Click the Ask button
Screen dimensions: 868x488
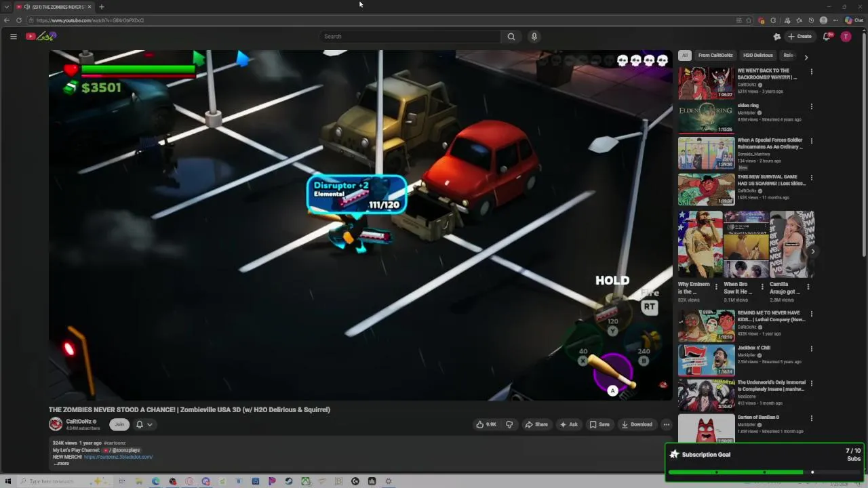click(568, 424)
